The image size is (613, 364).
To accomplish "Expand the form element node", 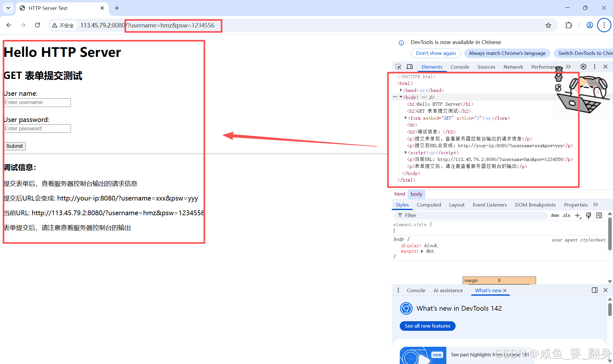I will click(405, 118).
